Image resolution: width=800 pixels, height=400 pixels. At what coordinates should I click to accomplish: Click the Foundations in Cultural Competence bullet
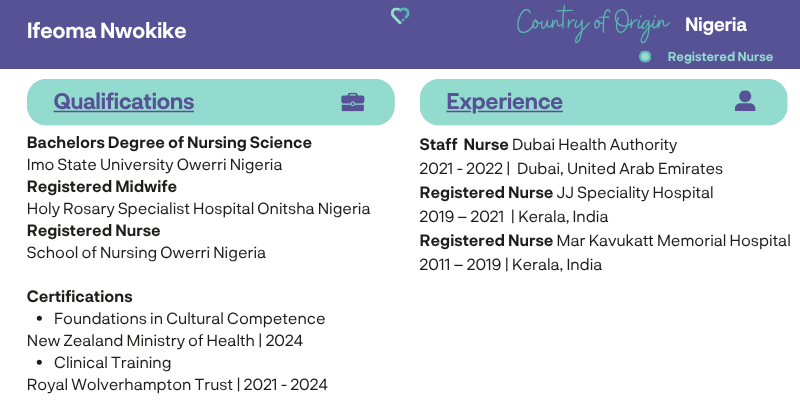click(189, 318)
